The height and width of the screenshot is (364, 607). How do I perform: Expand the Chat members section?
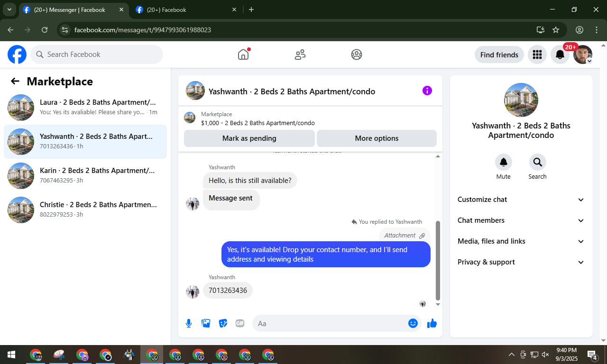(521, 220)
